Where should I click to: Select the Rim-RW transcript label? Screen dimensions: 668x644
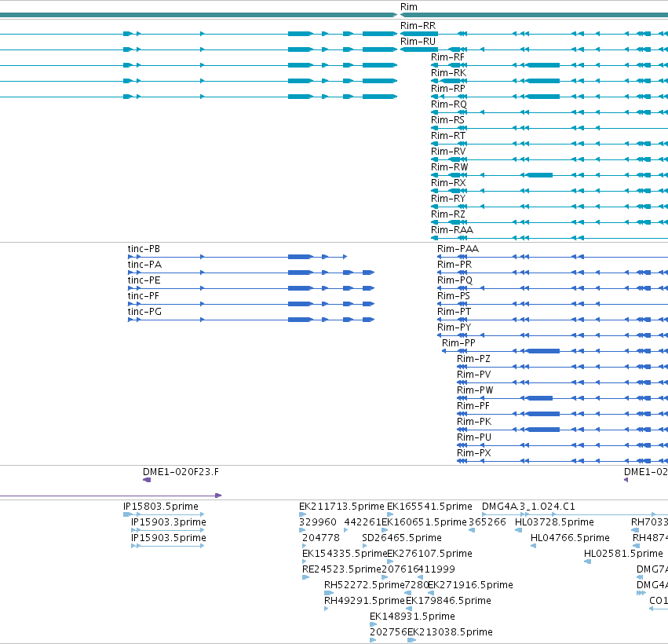coord(449,167)
